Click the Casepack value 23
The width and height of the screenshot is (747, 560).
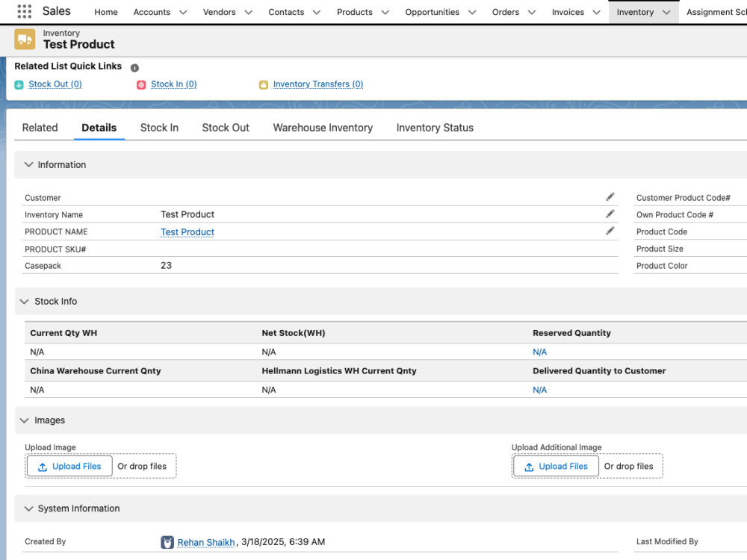coord(166,266)
